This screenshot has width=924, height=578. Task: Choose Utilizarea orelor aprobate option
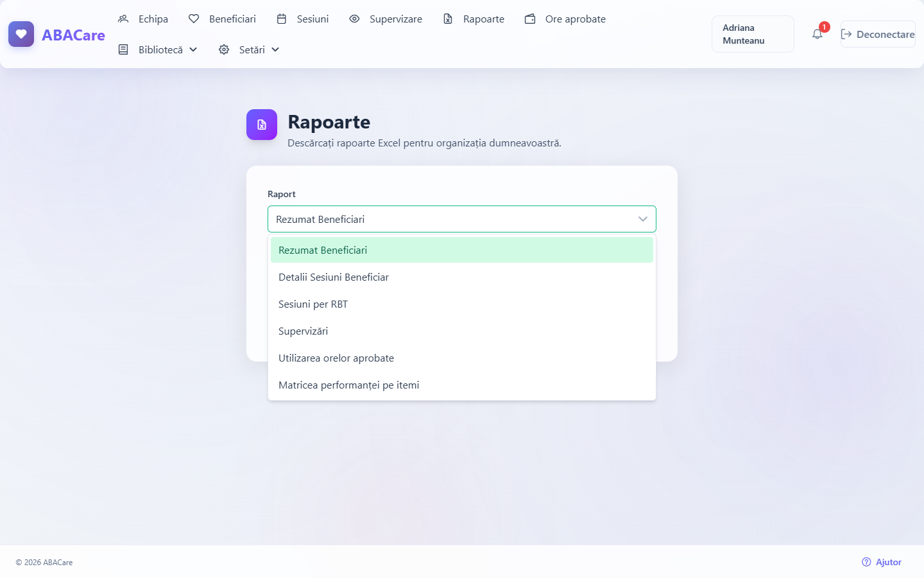462,358
